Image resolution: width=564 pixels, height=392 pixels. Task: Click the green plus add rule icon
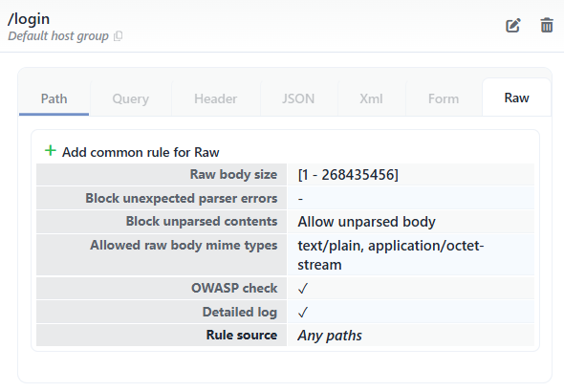pos(51,150)
